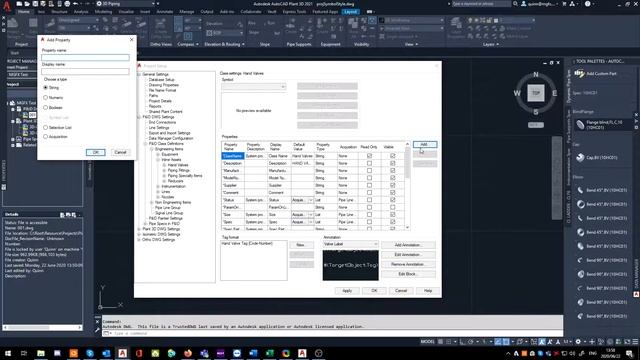Click the Properties table vertical scrollbar

point(407,185)
